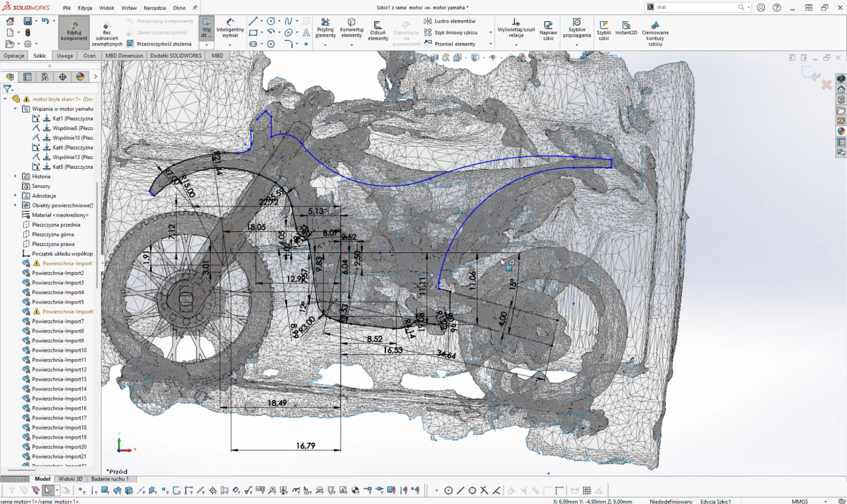Select the Line sketch tool
847x504 pixels.
[254, 21]
